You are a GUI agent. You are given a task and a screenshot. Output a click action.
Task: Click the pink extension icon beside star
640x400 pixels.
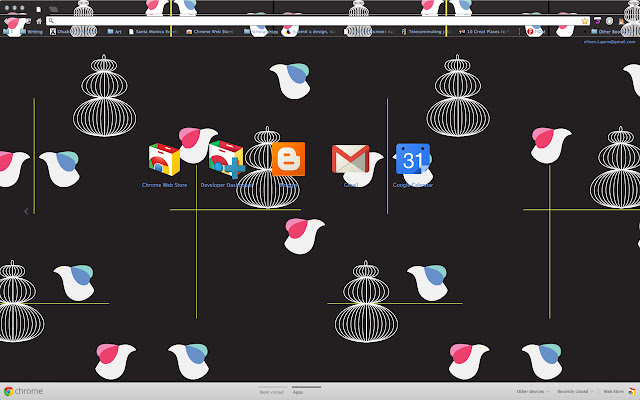point(597,21)
